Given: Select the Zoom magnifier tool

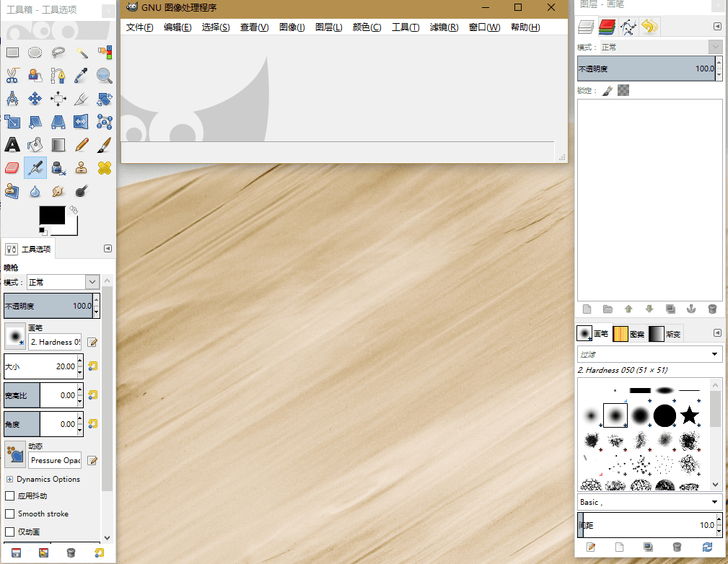Looking at the screenshot, I should click(x=105, y=76).
